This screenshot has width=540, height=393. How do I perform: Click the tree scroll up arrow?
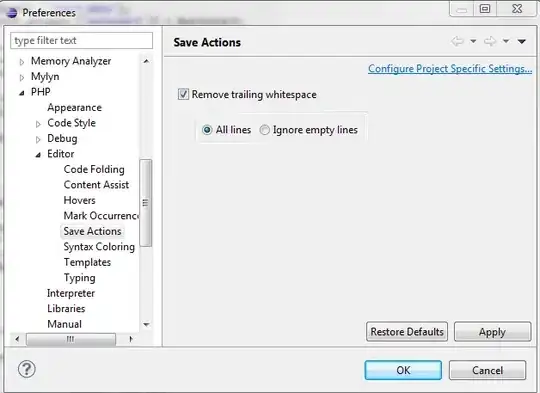point(146,61)
